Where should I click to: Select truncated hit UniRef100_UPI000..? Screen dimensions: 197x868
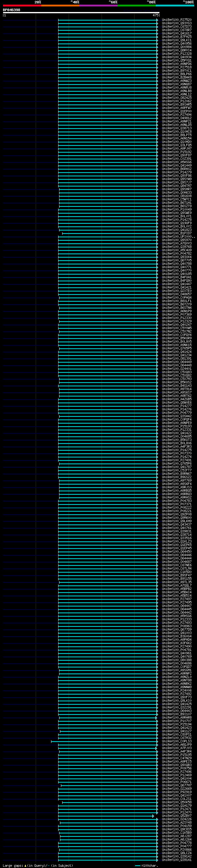(178, 236)
